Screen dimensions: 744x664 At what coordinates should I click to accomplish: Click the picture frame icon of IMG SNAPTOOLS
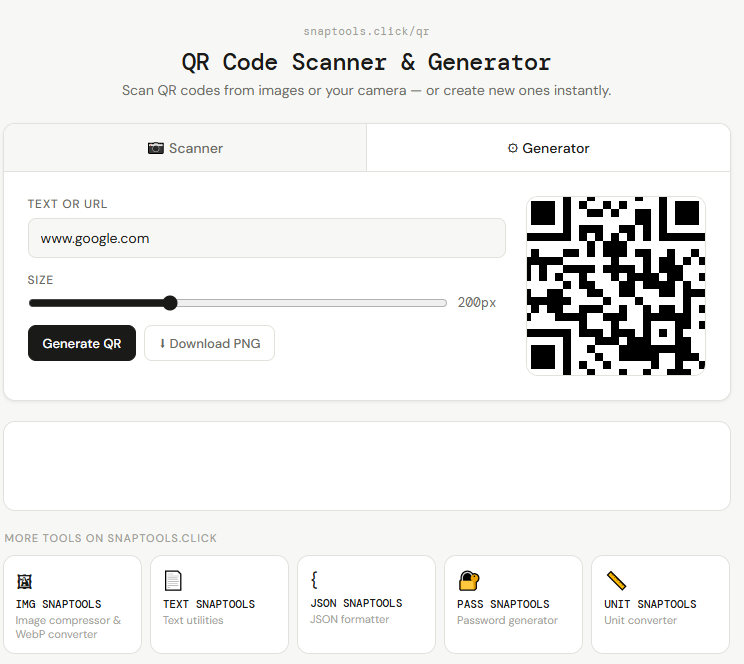(x=24, y=581)
